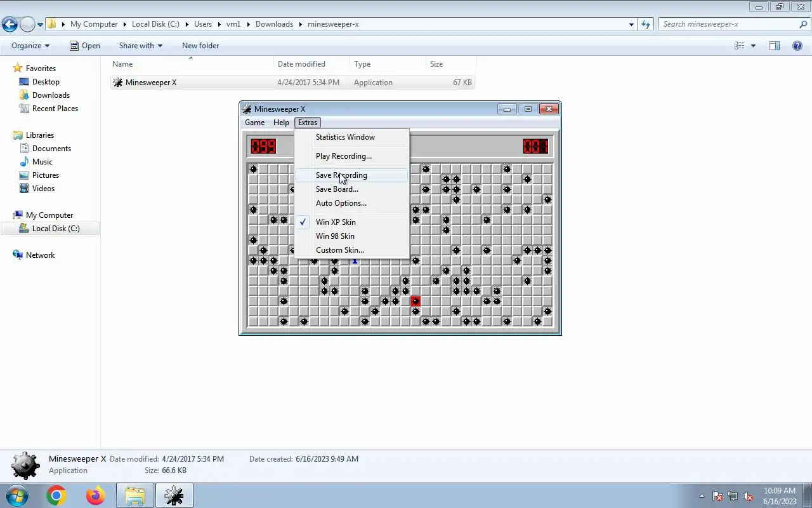Open Explorer help icon

click(x=797, y=46)
